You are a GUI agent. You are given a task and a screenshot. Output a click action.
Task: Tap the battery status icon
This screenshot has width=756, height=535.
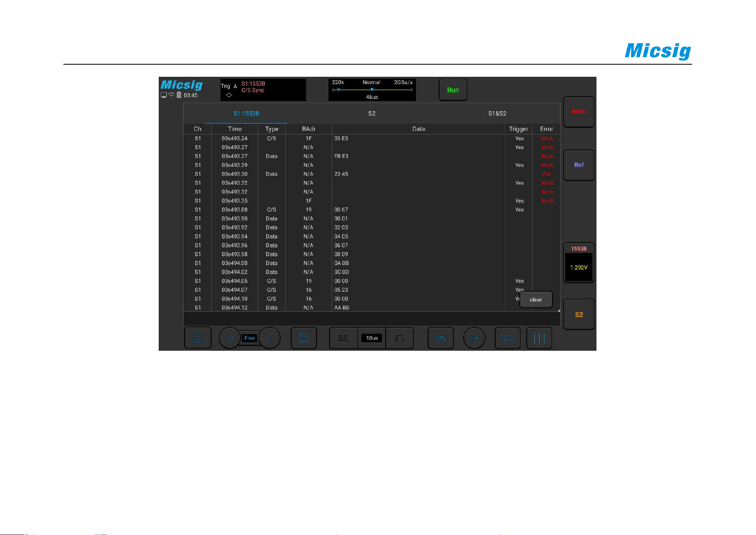(179, 95)
